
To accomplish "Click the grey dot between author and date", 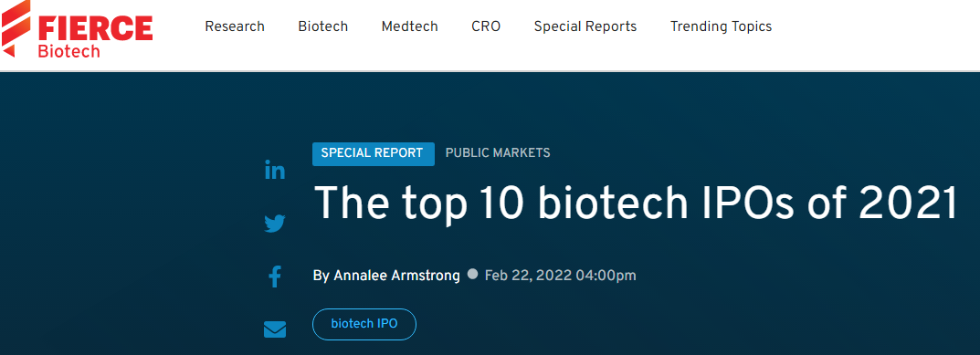I will (x=472, y=274).
